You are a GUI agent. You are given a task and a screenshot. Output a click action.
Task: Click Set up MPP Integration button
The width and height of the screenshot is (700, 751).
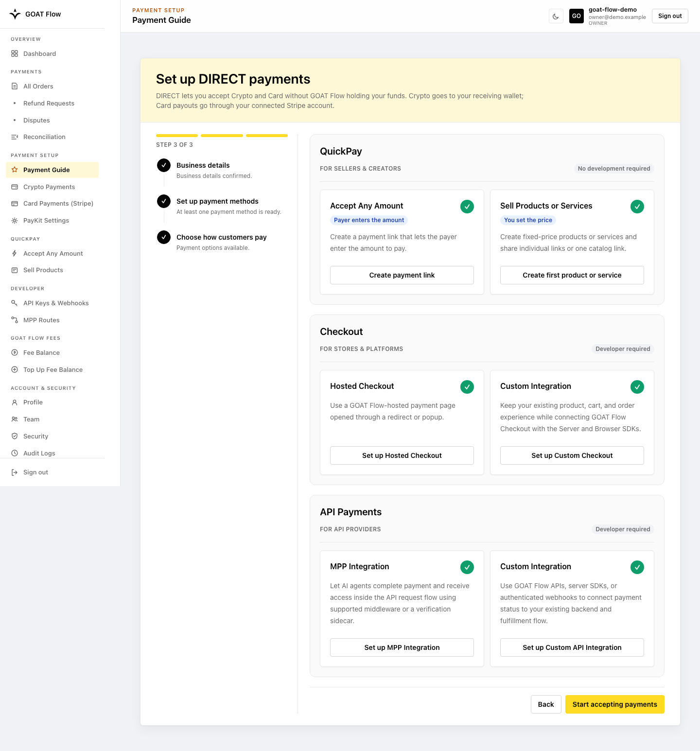(402, 647)
